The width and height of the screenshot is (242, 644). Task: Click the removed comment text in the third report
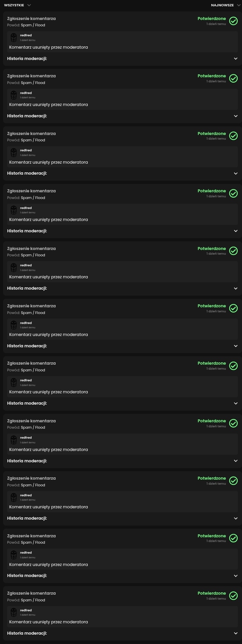(48, 162)
